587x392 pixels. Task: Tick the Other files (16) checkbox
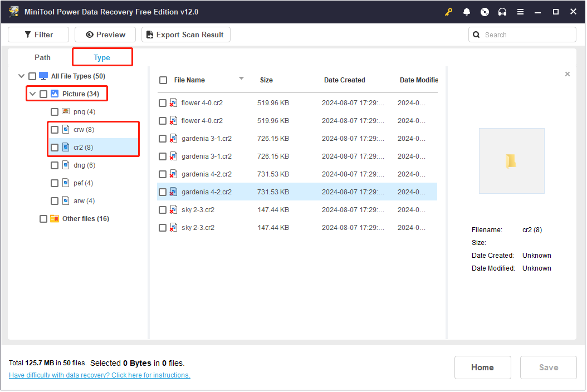point(43,219)
